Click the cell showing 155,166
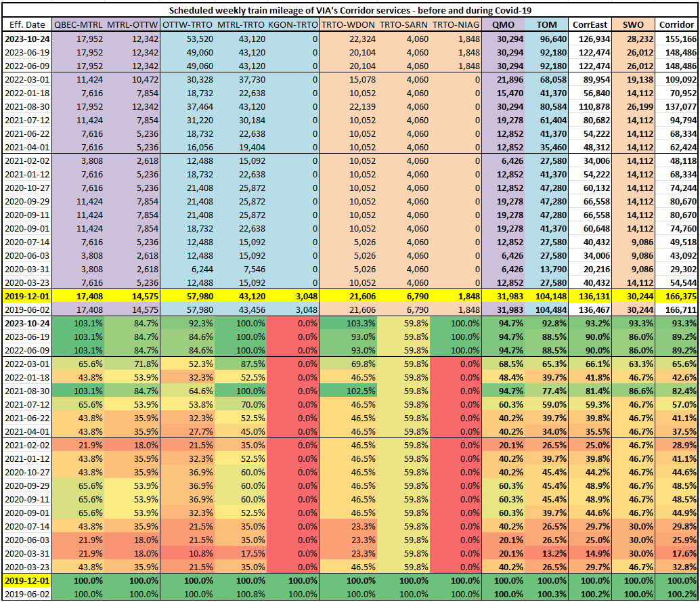The height and width of the screenshot is (602, 700). (677, 39)
